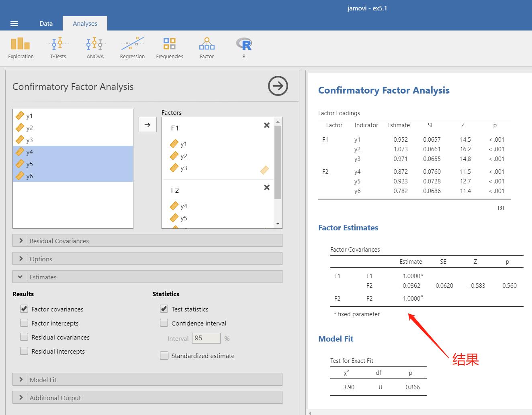Click the Factor Covariances table title
532x415 pixels.
pos(355,250)
